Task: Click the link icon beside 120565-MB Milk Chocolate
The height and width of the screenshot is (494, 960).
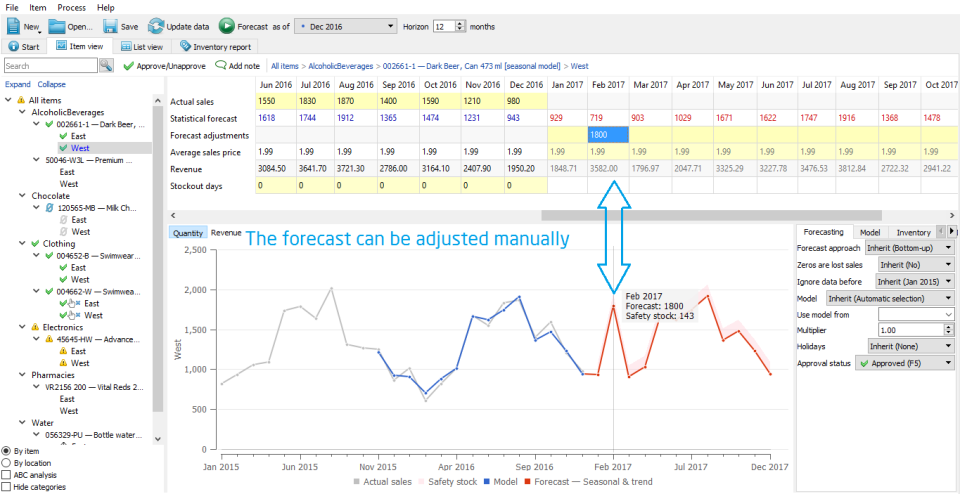Action: tap(50, 208)
